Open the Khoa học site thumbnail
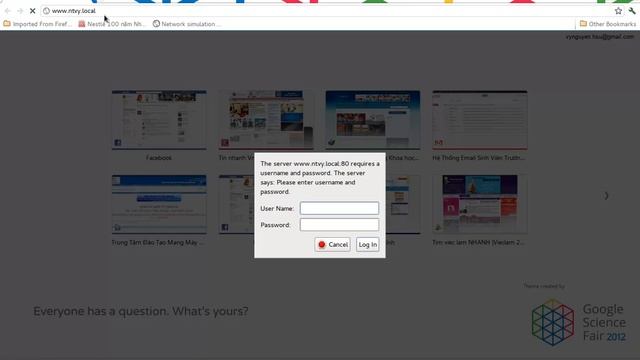This screenshot has height=360, width=640. (373, 120)
